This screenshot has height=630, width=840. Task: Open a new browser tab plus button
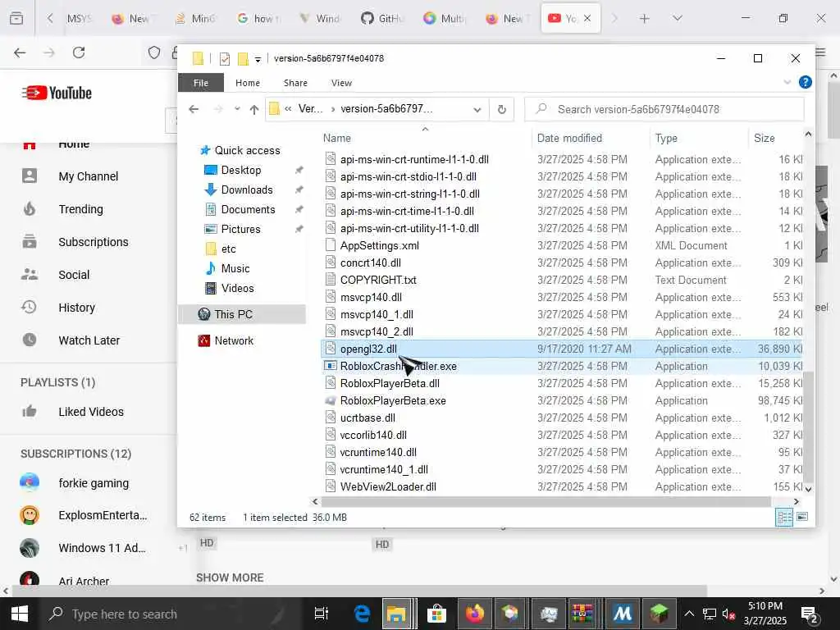pyautogui.click(x=645, y=19)
